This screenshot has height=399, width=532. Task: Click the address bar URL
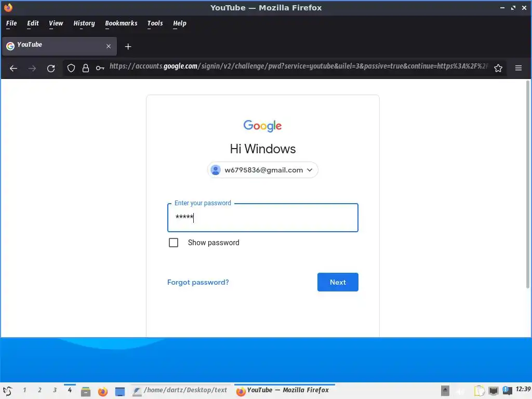[x=299, y=66]
